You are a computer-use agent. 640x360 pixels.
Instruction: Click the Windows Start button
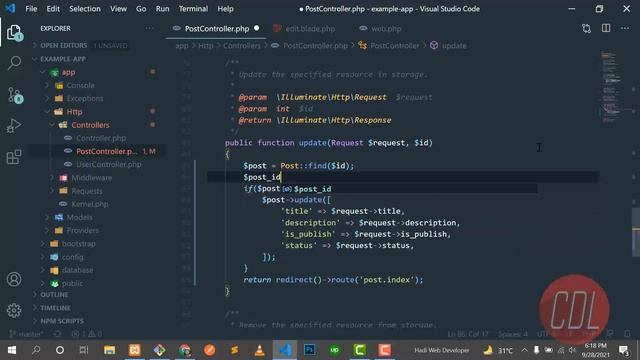[x=12, y=350]
